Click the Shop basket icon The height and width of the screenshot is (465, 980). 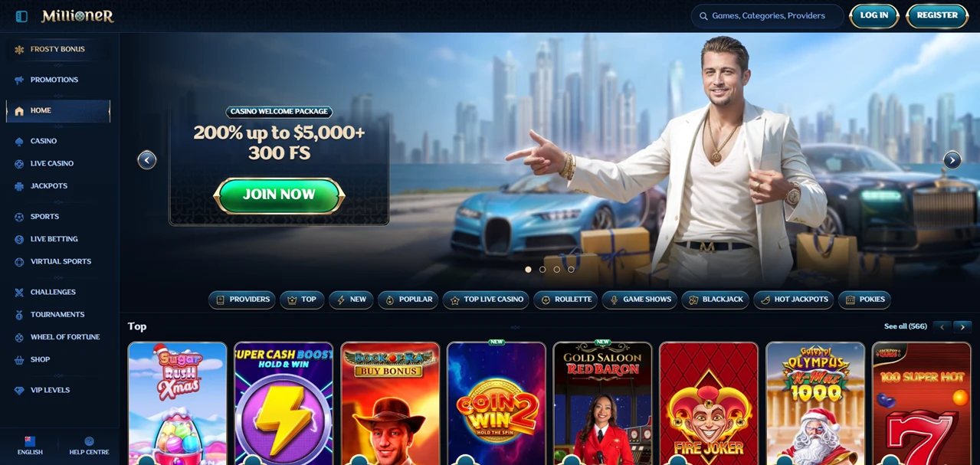(x=19, y=360)
